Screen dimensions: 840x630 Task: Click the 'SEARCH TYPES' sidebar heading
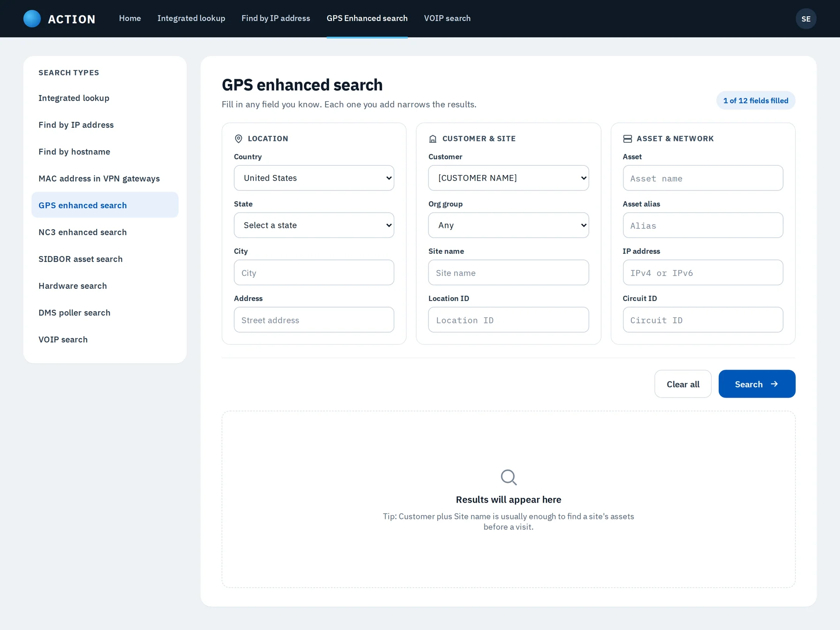tap(69, 73)
